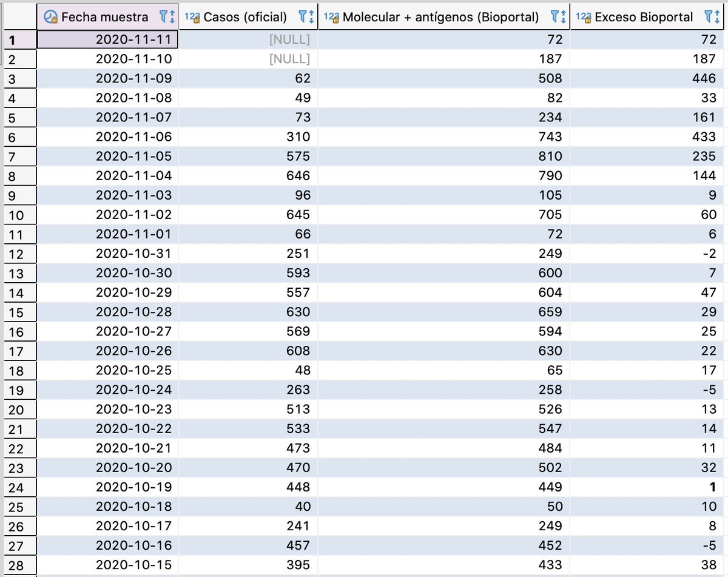Screen dimensions: 728x577
Task: Click the numeric type icon in Casos (oficial) header
Action: (192, 18)
